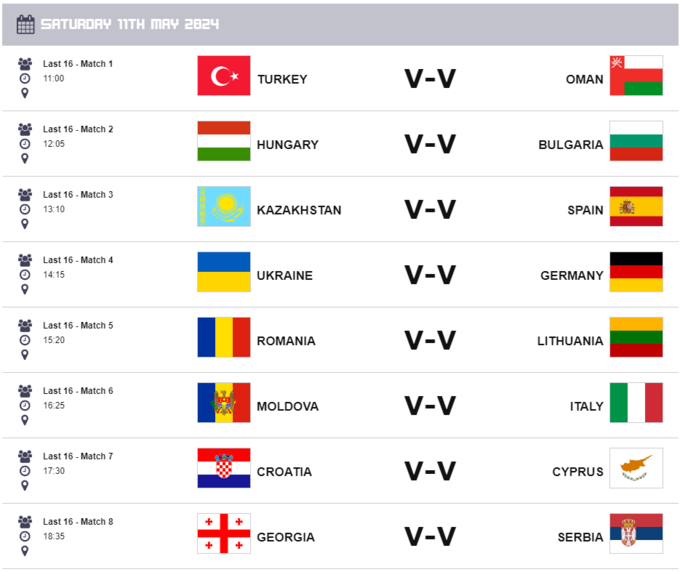Click the V-V score for Romania versus Lithuania

point(430,341)
